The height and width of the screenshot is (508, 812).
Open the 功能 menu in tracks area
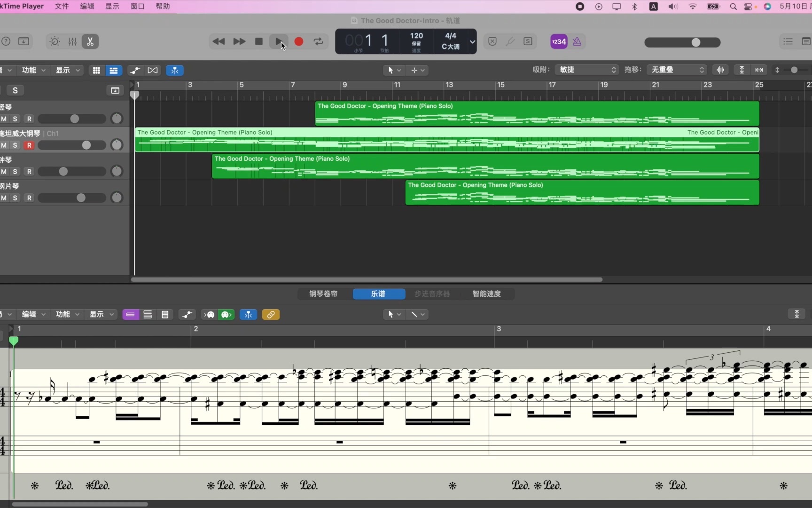point(33,70)
